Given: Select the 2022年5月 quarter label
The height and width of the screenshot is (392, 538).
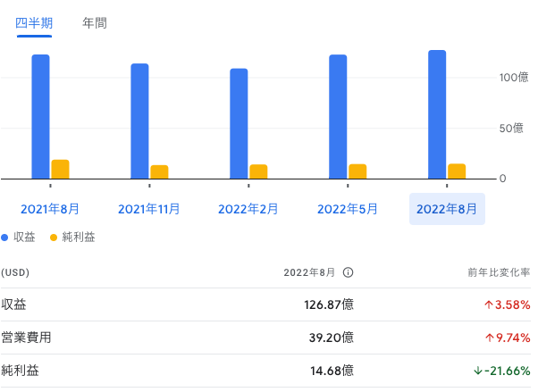Looking at the screenshot, I should click(348, 209).
